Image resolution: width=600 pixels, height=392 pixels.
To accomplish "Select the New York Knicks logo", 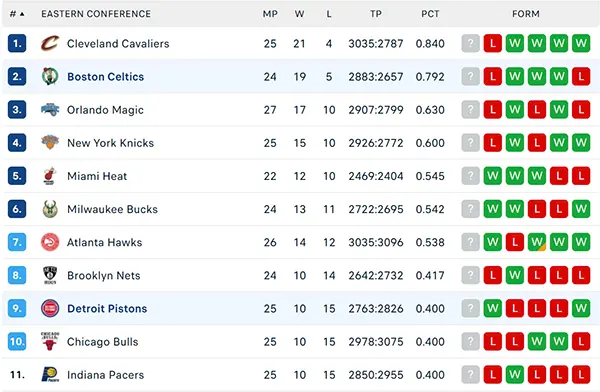I will click(x=50, y=142).
